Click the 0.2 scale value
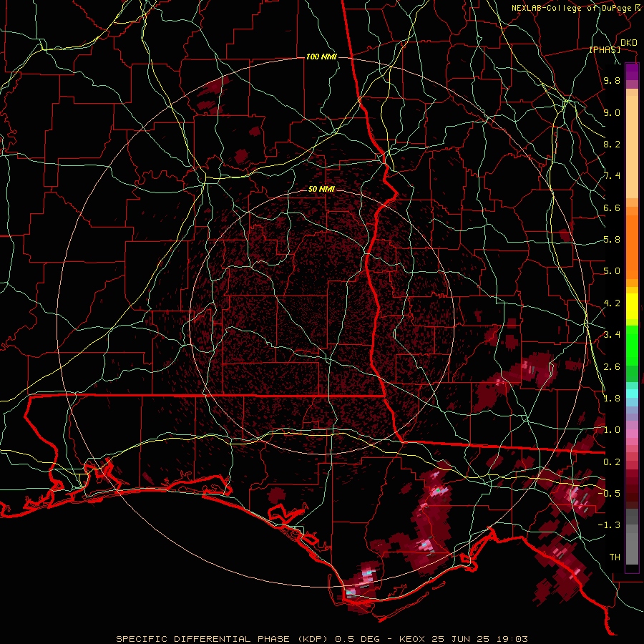The width and height of the screenshot is (644, 644). click(x=612, y=462)
